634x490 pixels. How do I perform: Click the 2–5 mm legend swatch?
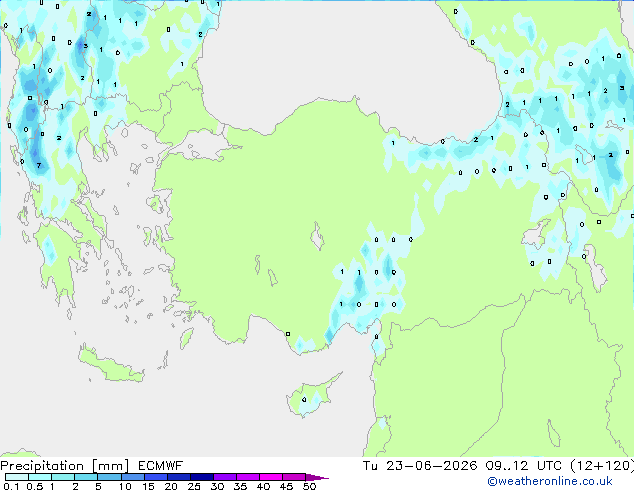click(86, 477)
